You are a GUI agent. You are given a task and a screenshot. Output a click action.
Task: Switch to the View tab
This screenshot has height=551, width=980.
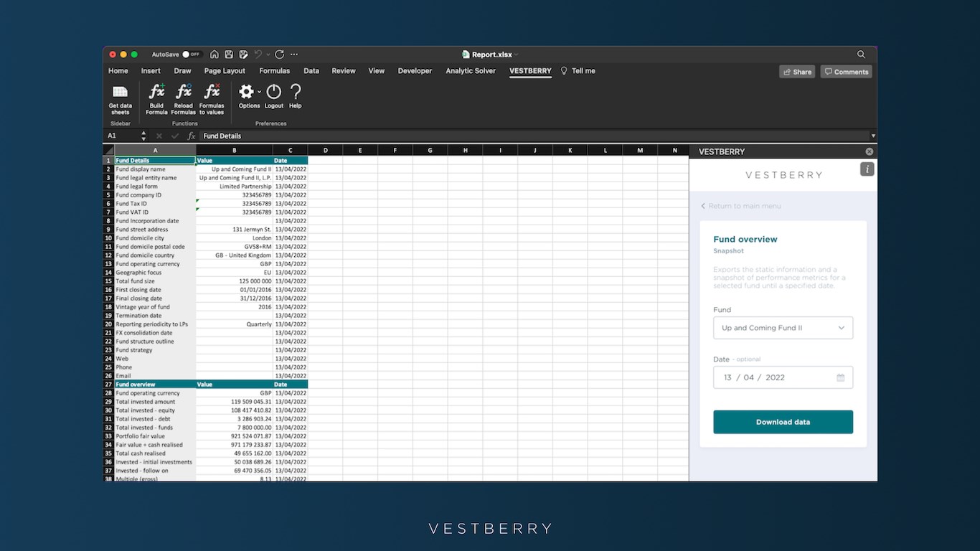(x=377, y=71)
